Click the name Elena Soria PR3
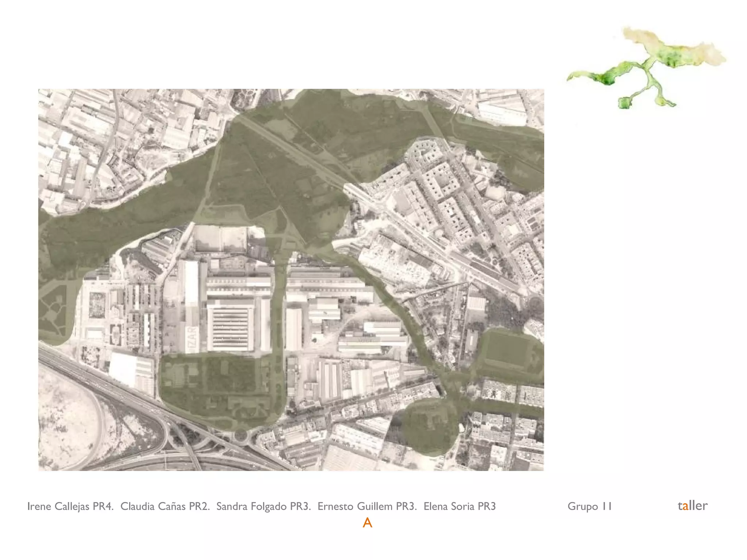 coord(460,506)
